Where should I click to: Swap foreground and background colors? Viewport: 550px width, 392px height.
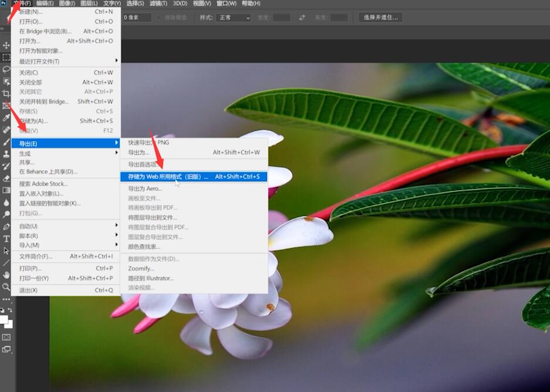pyautogui.click(x=10, y=310)
